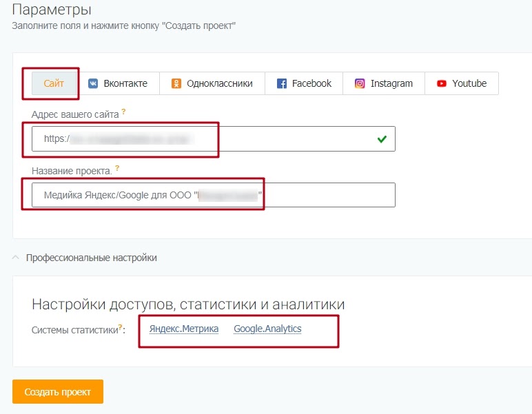Click help mark beside Название проекта
532x414 pixels.
[x=117, y=167]
